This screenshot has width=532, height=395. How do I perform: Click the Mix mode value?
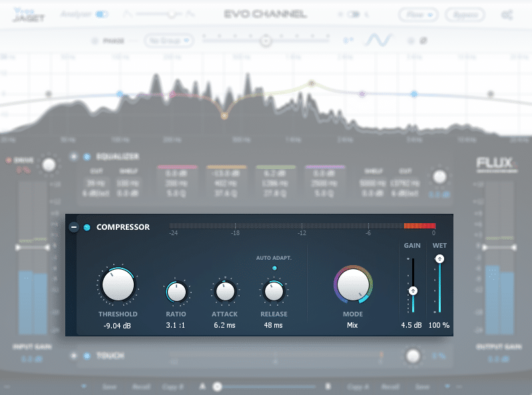pos(352,325)
